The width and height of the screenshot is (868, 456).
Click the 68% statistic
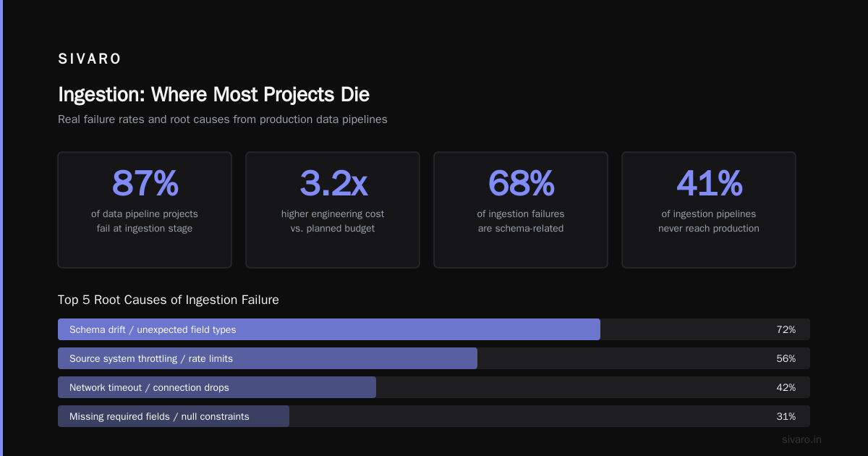click(x=521, y=183)
